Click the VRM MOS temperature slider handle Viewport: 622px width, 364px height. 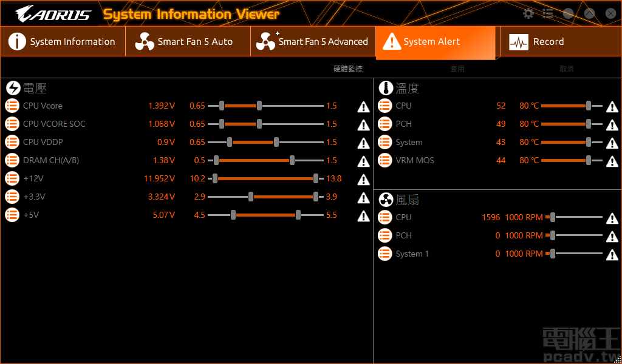[x=588, y=160]
